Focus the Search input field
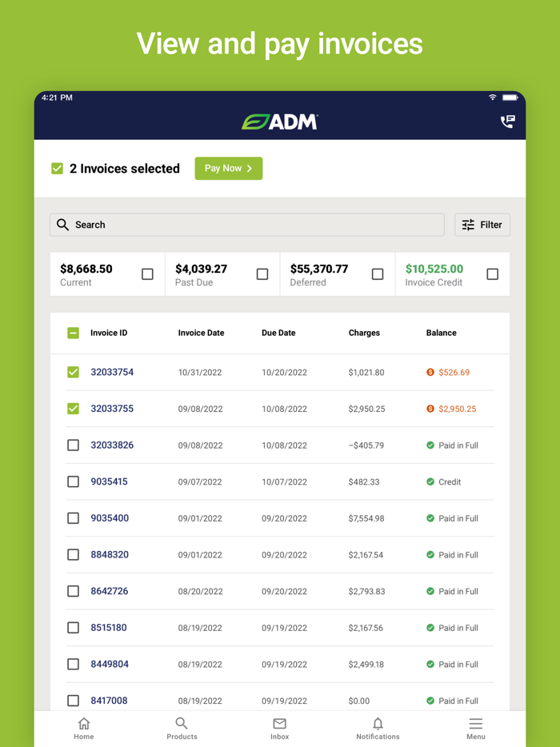The width and height of the screenshot is (560, 747). [x=247, y=225]
